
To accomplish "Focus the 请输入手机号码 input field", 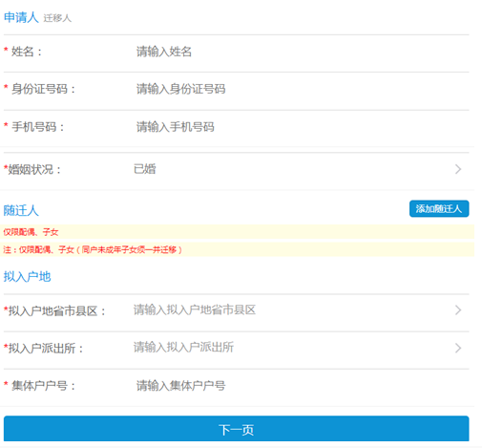I will click(x=302, y=127).
